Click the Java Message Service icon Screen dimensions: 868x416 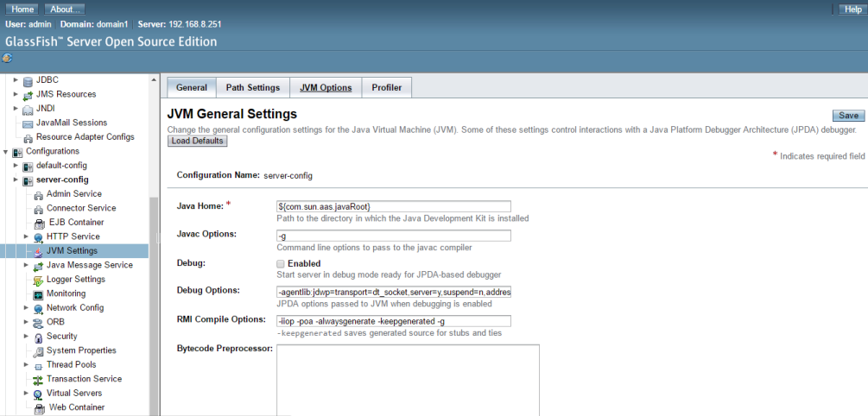pyautogui.click(x=38, y=266)
